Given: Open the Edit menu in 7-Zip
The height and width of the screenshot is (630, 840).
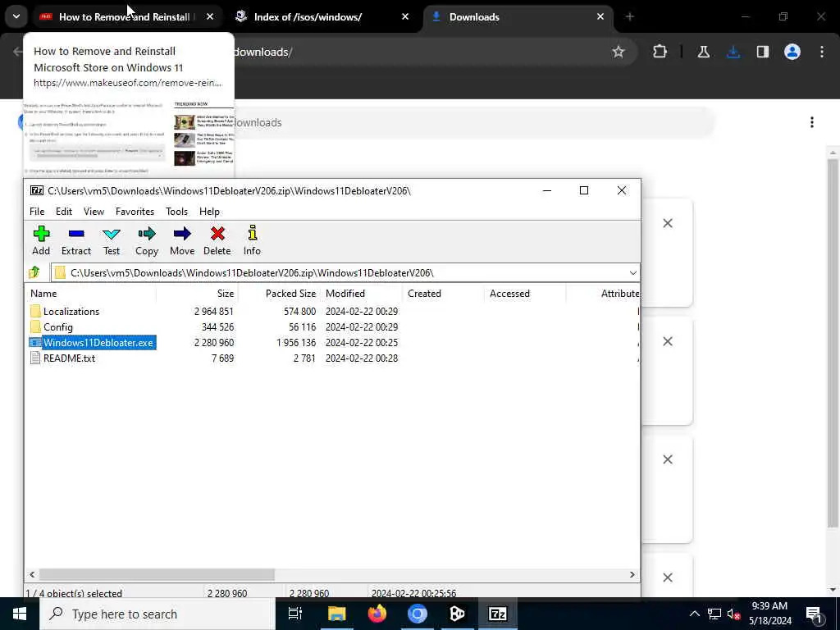Looking at the screenshot, I should [x=64, y=211].
